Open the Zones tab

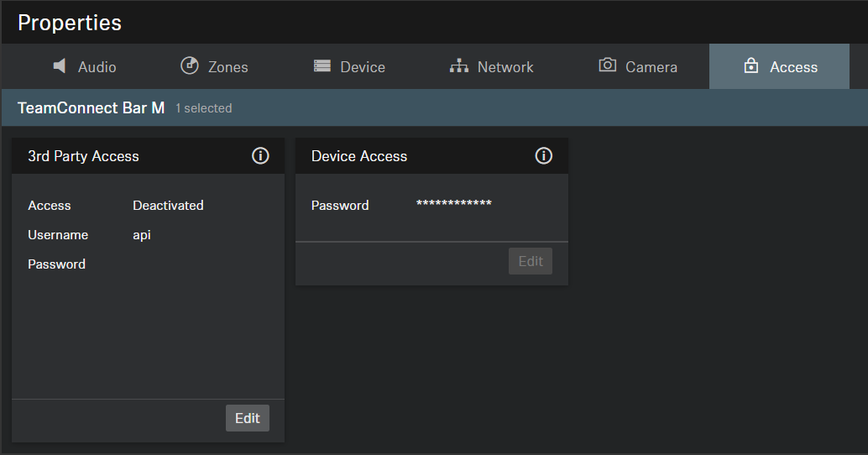pyautogui.click(x=227, y=67)
